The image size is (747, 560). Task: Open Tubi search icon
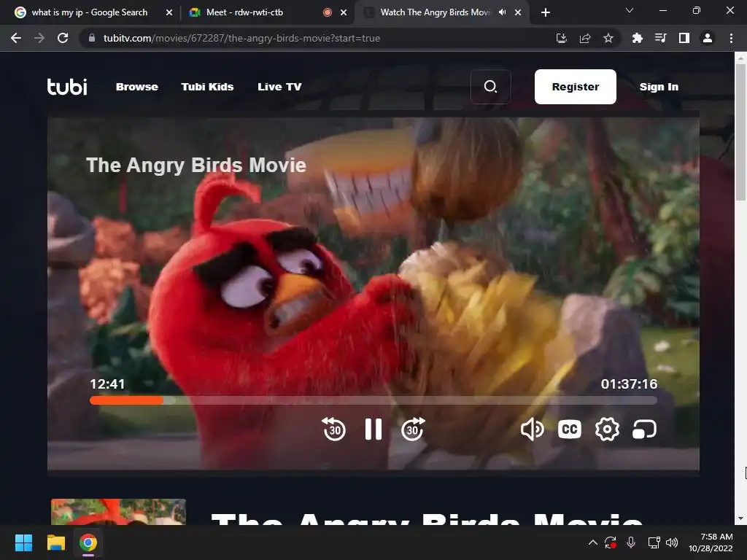[x=490, y=87]
